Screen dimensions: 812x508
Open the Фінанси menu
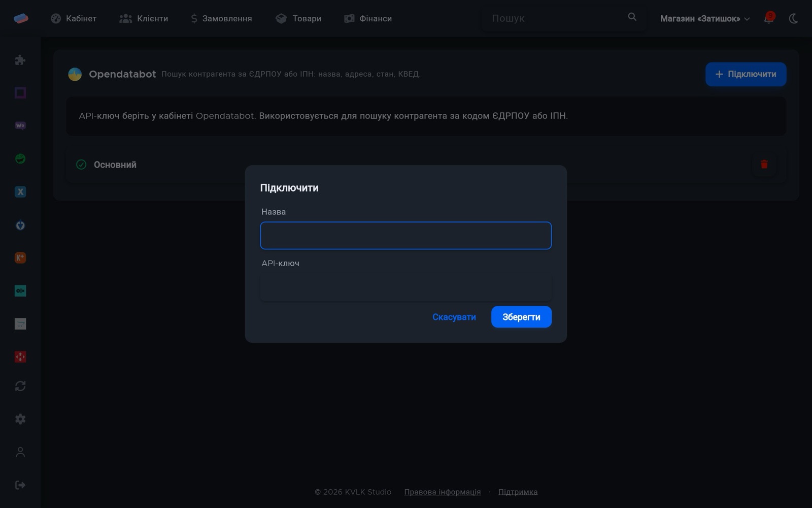(x=368, y=18)
